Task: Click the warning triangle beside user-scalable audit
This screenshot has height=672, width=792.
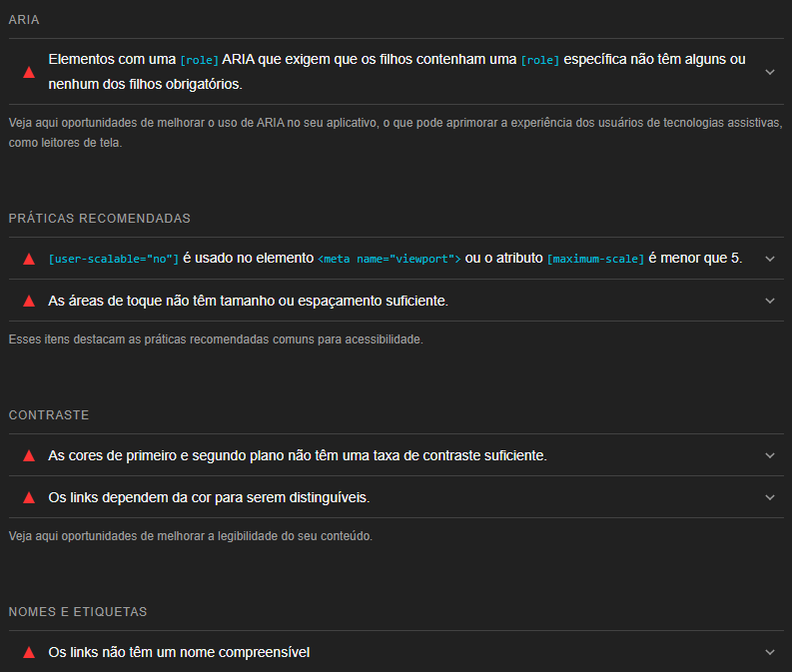Action: coord(29,259)
